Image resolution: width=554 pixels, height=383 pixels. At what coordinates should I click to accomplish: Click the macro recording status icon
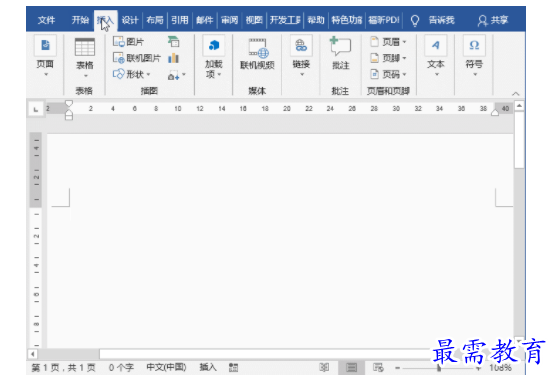click(233, 368)
